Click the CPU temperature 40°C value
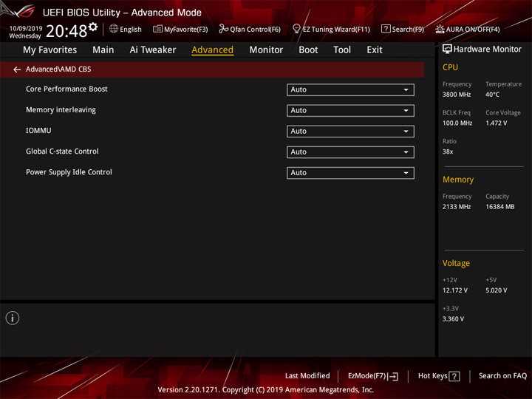Image resolution: width=532 pixels, height=399 pixels. (492, 95)
